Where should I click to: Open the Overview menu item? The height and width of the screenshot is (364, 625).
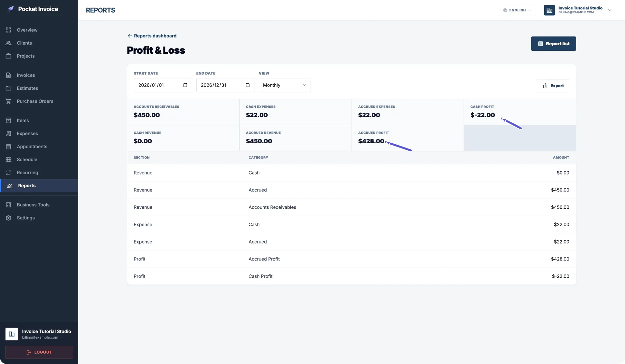tap(39, 30)
